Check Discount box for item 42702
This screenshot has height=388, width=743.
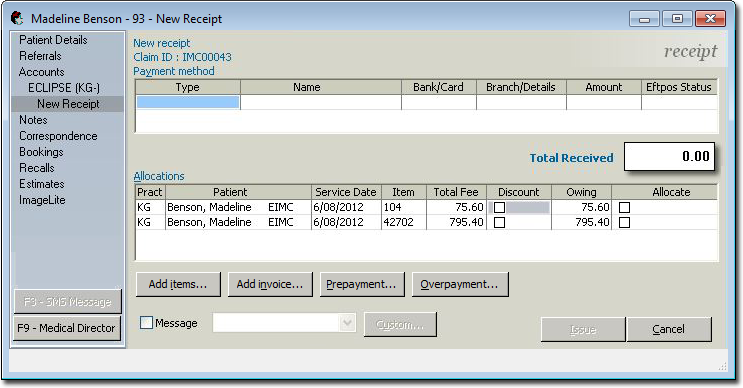(x=499, y=222)
